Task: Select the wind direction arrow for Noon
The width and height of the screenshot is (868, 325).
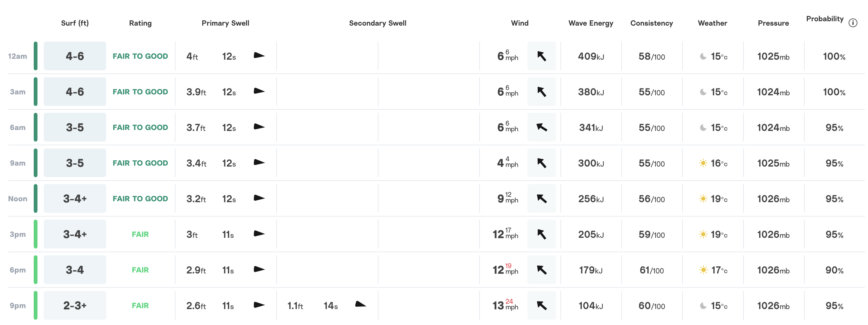Action: tap(542, 198)
